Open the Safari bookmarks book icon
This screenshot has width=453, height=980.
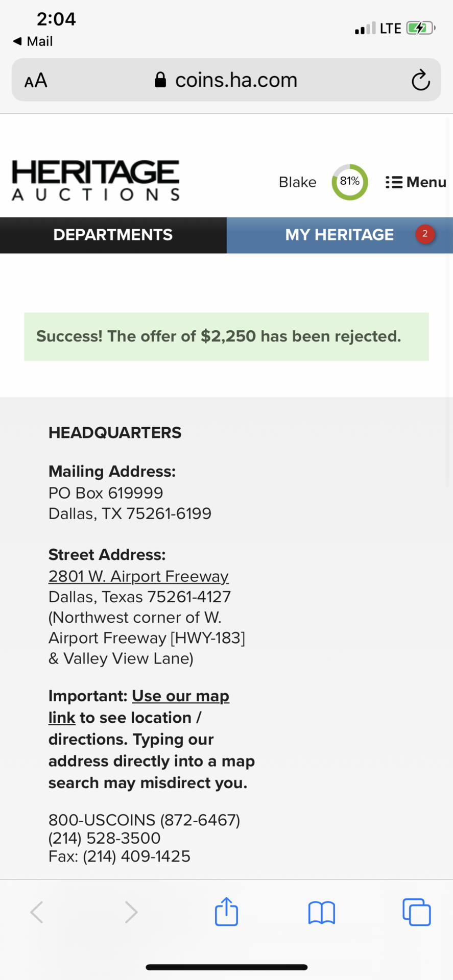[321, 912]
